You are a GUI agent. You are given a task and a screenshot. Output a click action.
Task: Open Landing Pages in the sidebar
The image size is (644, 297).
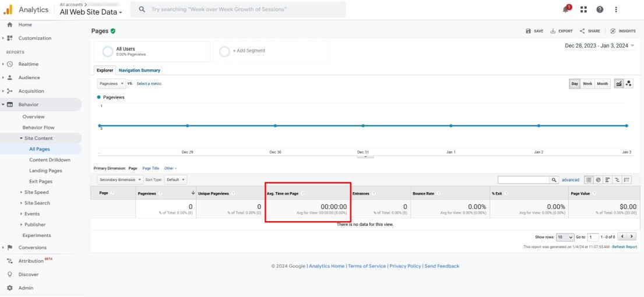click(45, 171)
